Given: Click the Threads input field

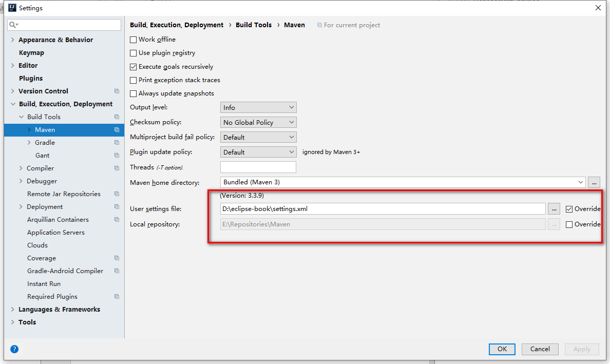Looking at the screenshot, I should 258,167.
